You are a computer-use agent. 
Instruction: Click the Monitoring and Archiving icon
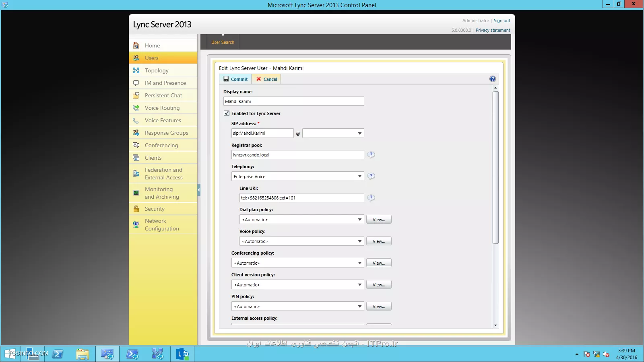(136, 193)
